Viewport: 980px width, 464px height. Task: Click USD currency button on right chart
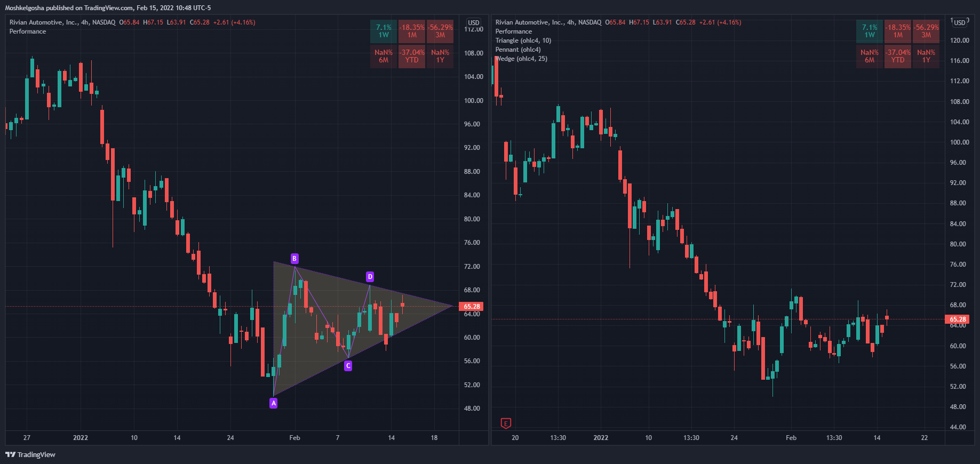(x=960, y=22)
